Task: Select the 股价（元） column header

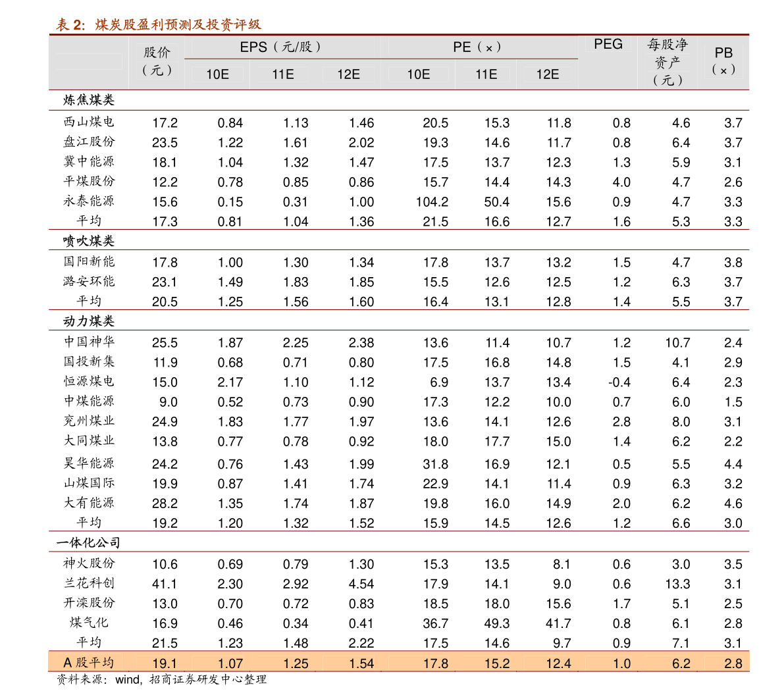Action: pos(157,61)
